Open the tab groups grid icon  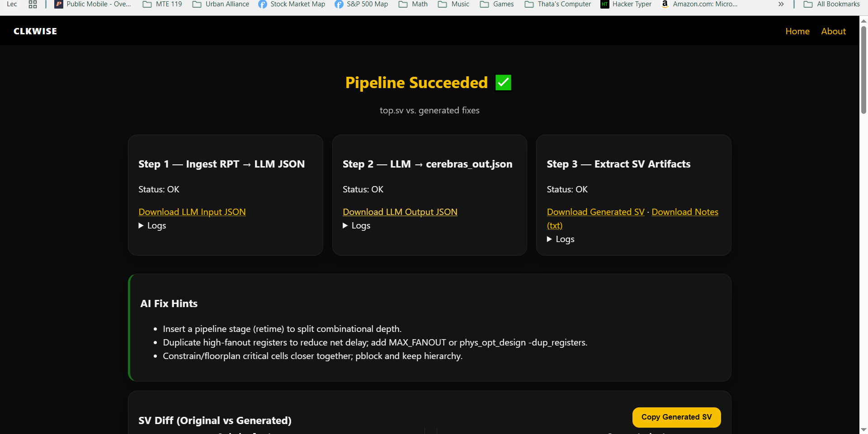(33, 4)
